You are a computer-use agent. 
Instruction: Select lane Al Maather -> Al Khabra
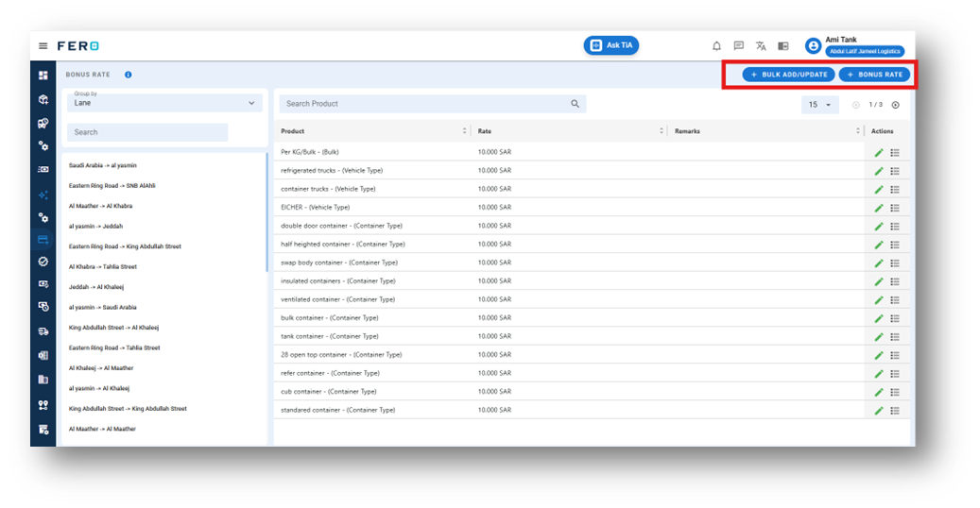100,206
